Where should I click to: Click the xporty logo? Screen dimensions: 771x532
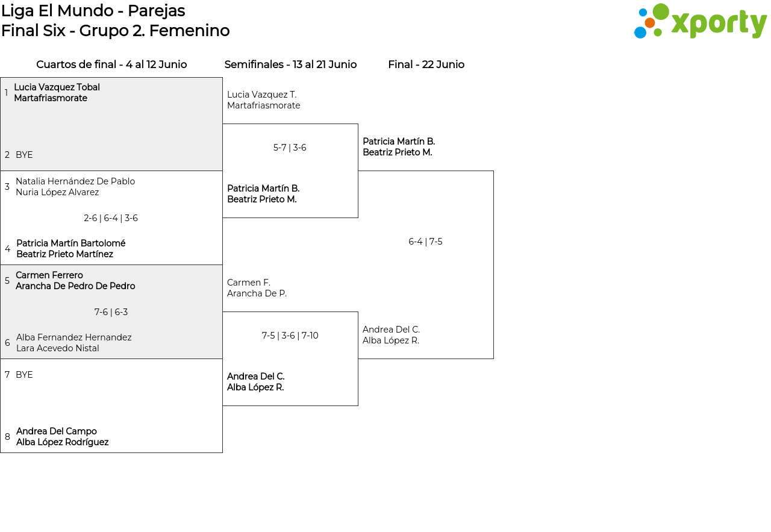(700, 22)
